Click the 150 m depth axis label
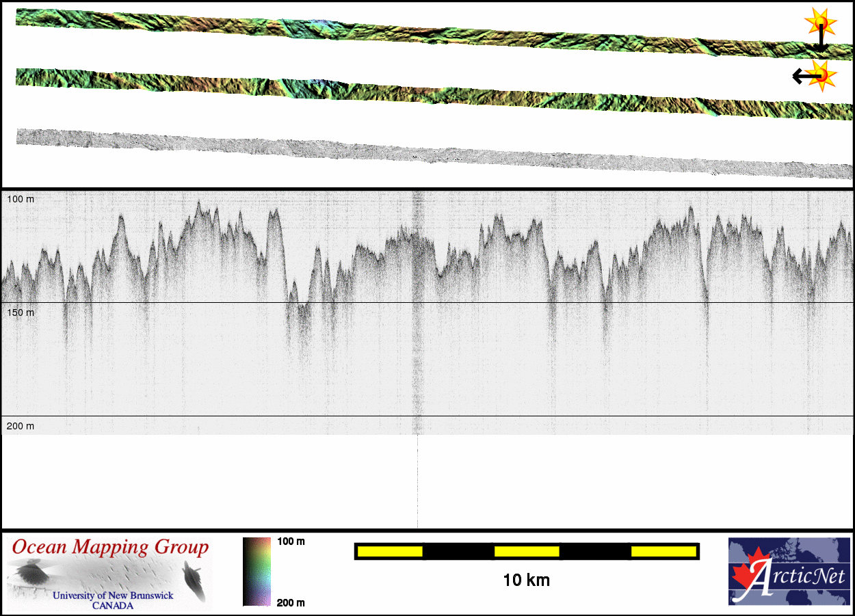The image size is (855, 616). click(21, 312)
